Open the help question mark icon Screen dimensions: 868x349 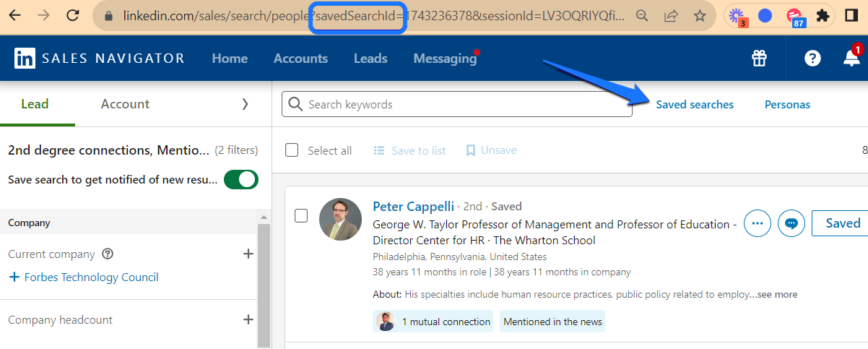812,59
